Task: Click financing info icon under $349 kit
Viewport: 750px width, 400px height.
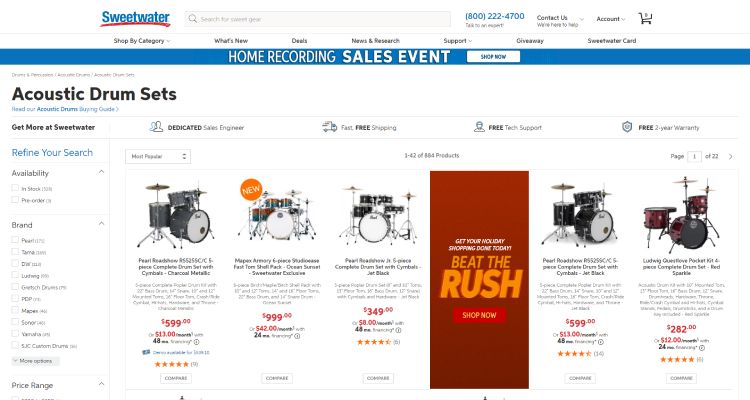Action: coord(398,330)
